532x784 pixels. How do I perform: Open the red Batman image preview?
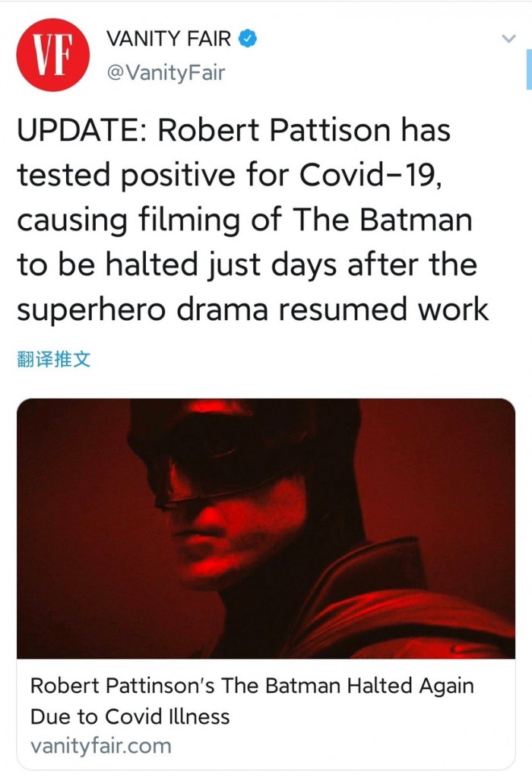[265, 528]
